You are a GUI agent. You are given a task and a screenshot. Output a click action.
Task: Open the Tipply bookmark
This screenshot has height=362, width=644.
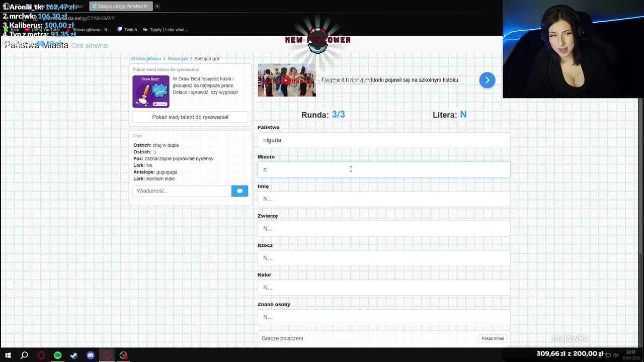pyautogui.click(x=166, y=30)
